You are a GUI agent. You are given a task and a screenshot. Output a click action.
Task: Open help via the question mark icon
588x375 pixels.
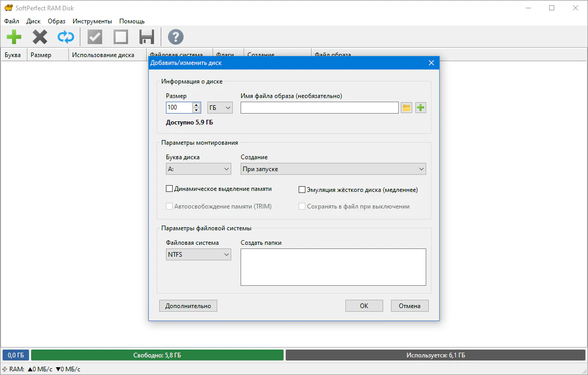coord(176,37)
